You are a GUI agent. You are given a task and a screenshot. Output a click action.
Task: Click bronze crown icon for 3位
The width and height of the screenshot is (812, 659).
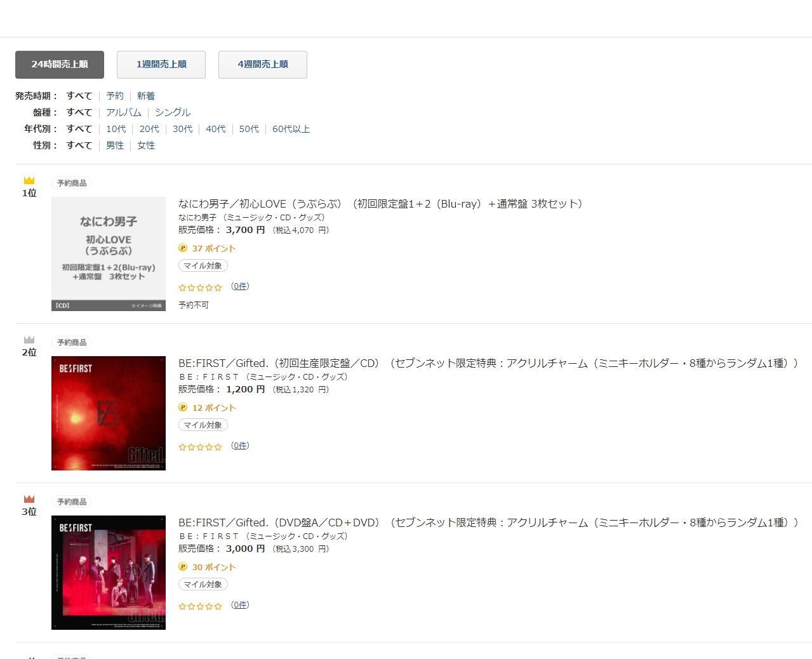(x=29, y=499)
